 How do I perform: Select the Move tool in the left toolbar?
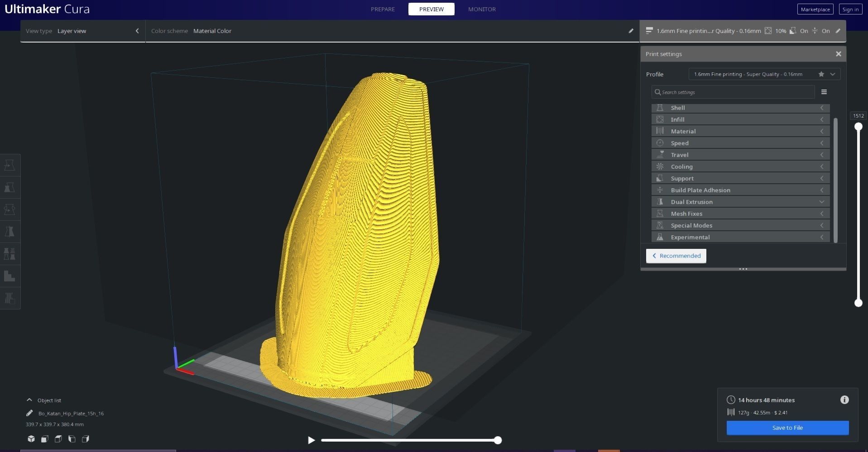tap(10, 165)
